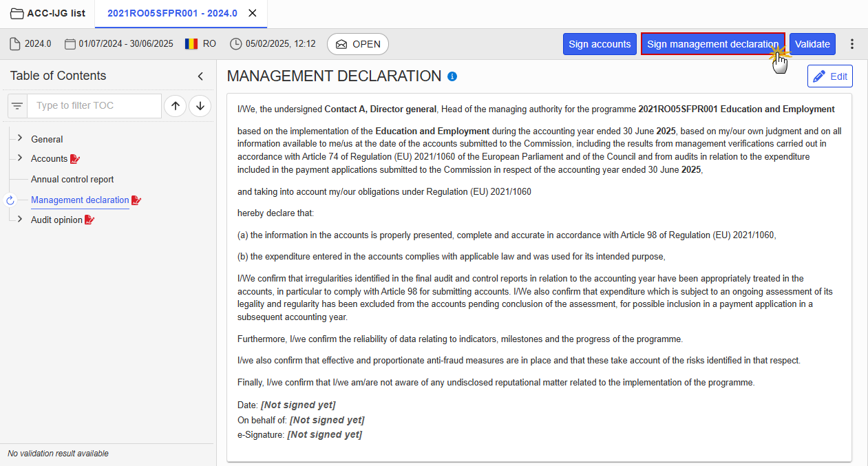Select General in the table of contents

[x=47, y=139]
